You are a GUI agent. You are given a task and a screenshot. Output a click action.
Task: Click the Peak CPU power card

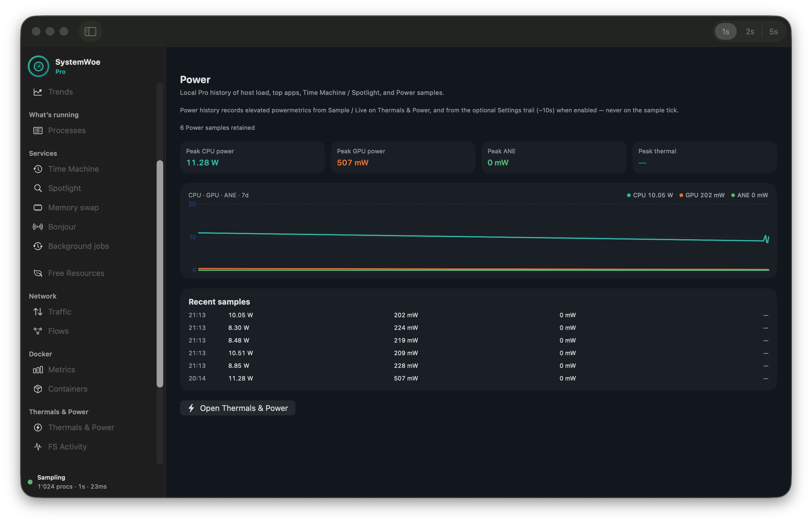pos(252,158)
